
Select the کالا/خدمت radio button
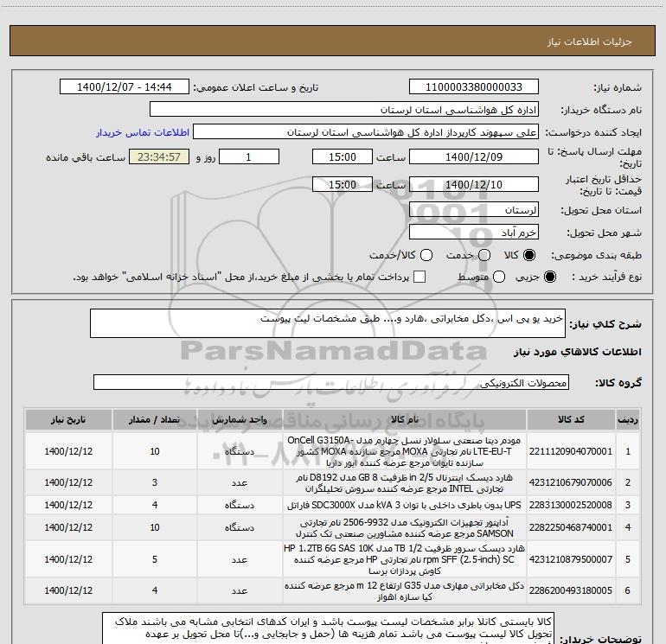(426, 255)
